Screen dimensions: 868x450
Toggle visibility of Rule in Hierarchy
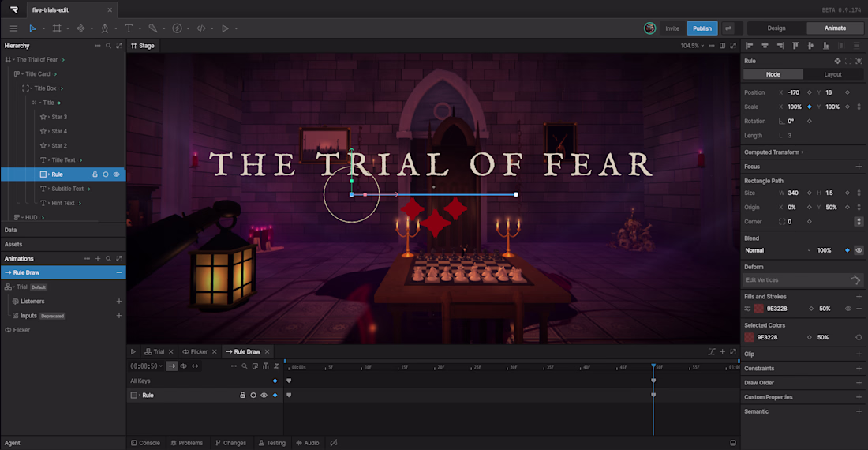116,174
